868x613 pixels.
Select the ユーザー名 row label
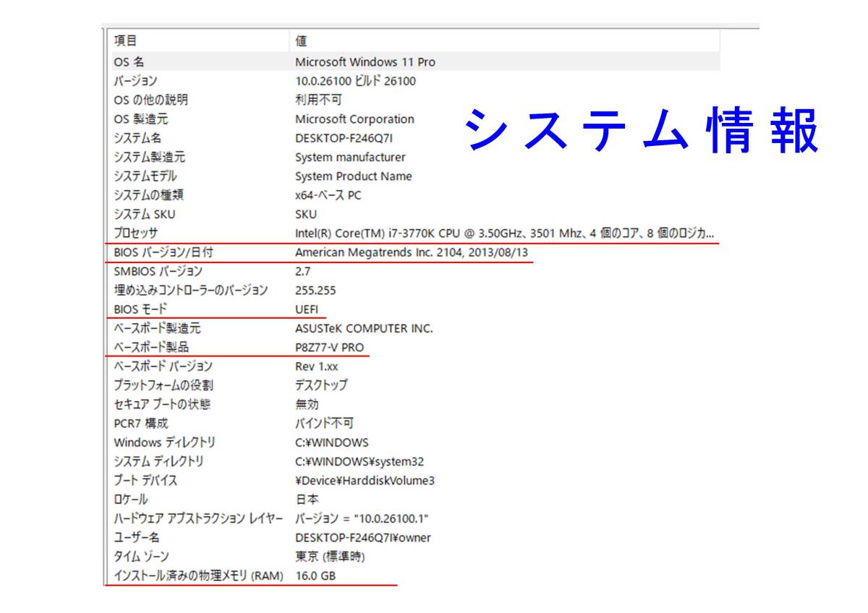point(136,538)
